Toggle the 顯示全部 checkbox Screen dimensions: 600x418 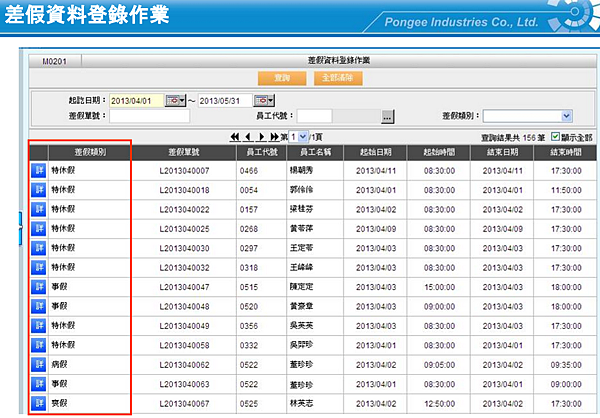pos(555,137)
